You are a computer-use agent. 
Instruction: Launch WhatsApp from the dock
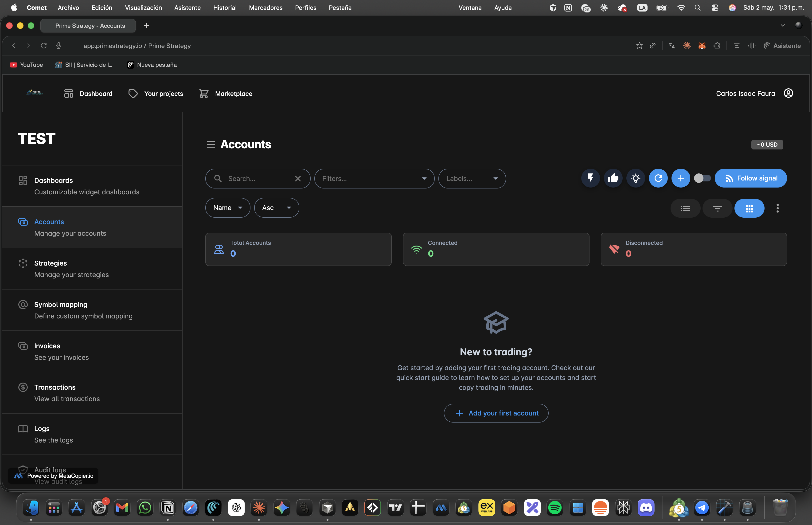145,508
